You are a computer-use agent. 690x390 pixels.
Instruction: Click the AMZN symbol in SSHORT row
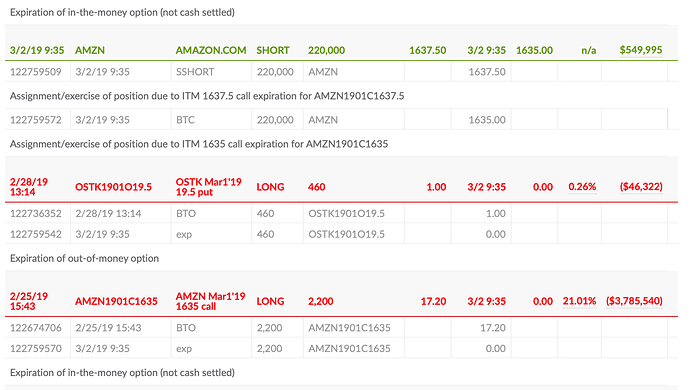click(323, 72)
